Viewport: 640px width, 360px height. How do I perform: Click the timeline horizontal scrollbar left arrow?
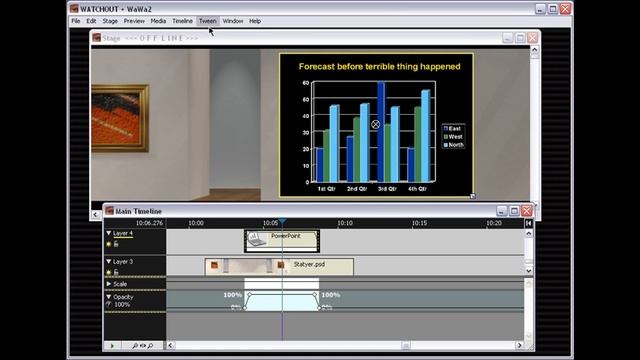(x=171, y=345)
